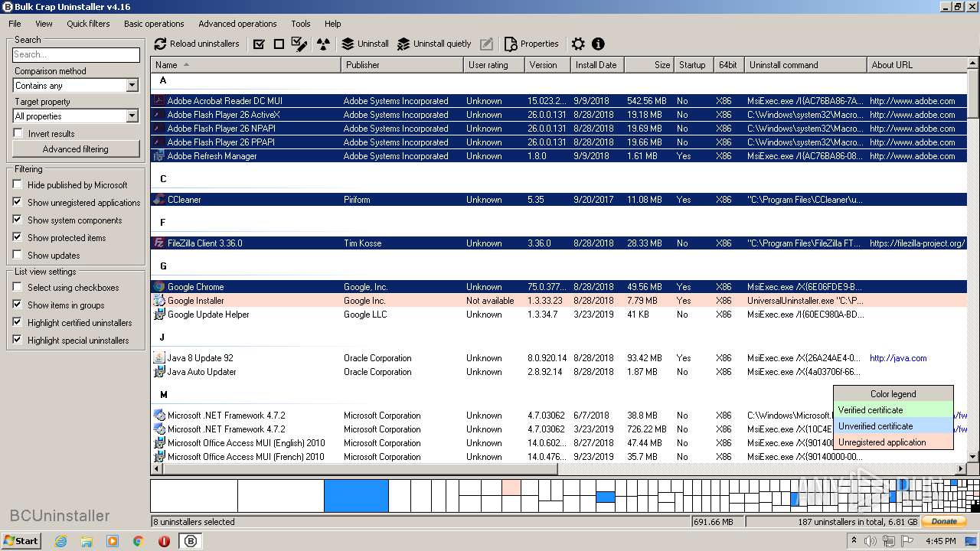This screenshot has width=980, height=551.
Task: Click the Unregistered application pink legend swatch
Action: tap(893, 442)
